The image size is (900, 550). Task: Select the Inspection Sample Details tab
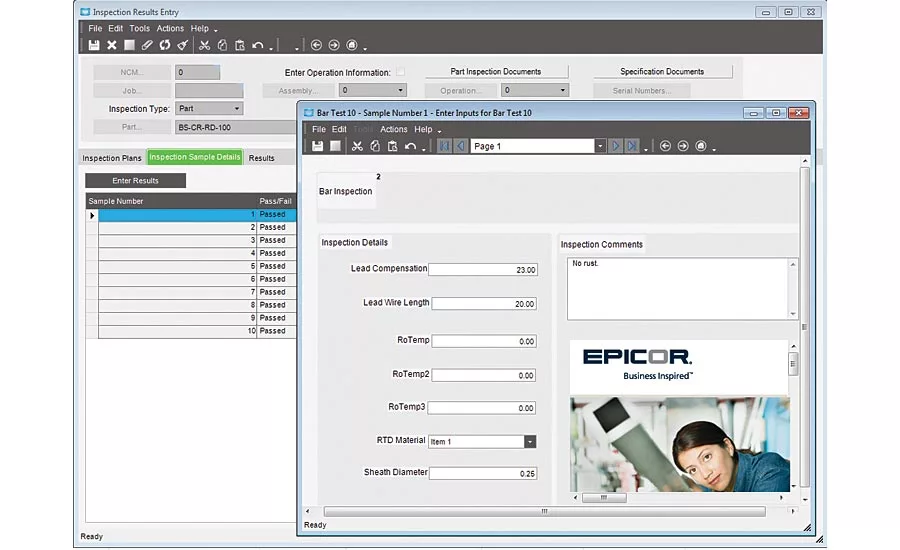[195, 157]
